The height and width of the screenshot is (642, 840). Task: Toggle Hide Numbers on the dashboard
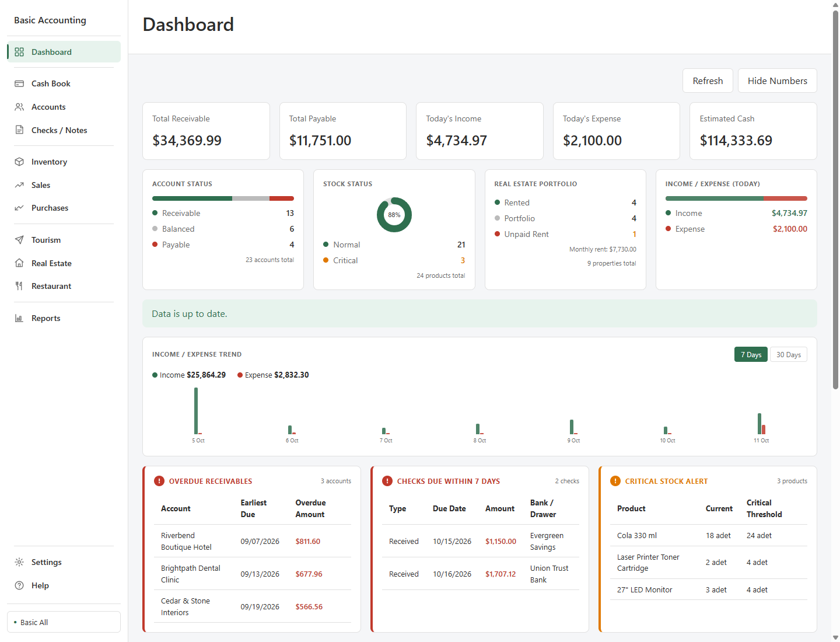coord(778,81)
